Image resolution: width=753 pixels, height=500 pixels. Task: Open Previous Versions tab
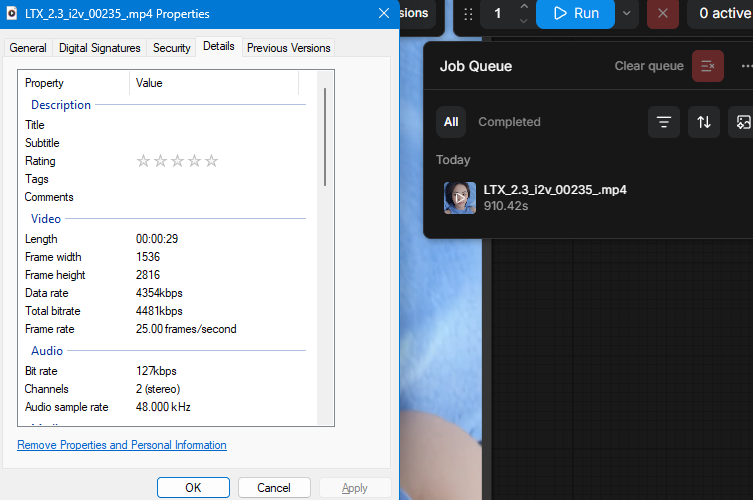pyautogui.click(x=289, y=48)
